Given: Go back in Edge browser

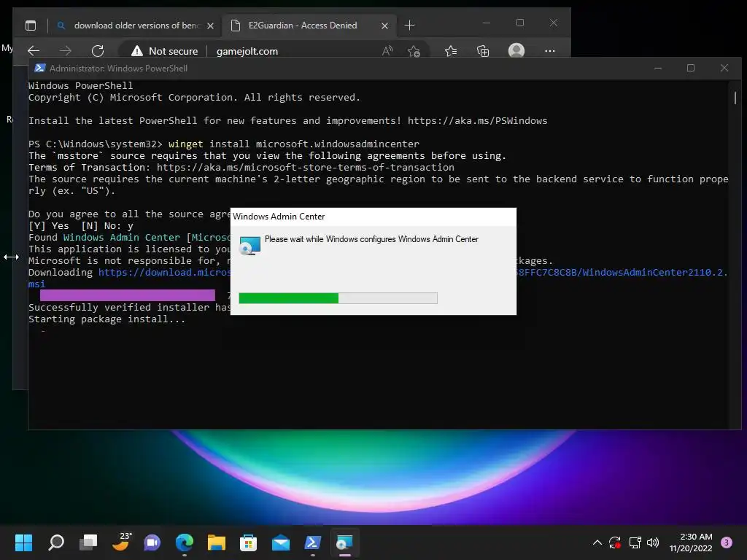Looking at the screenshot, I should click(x=34, y=51).
